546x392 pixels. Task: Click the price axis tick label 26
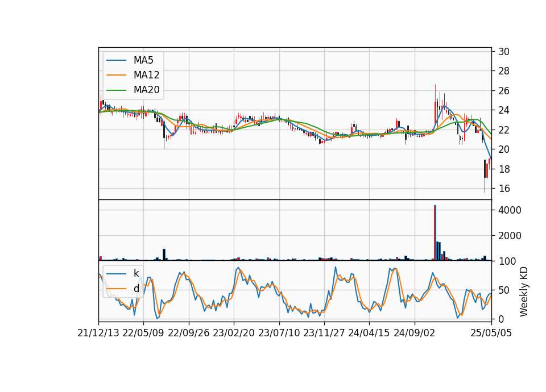(x=503, y=91)
